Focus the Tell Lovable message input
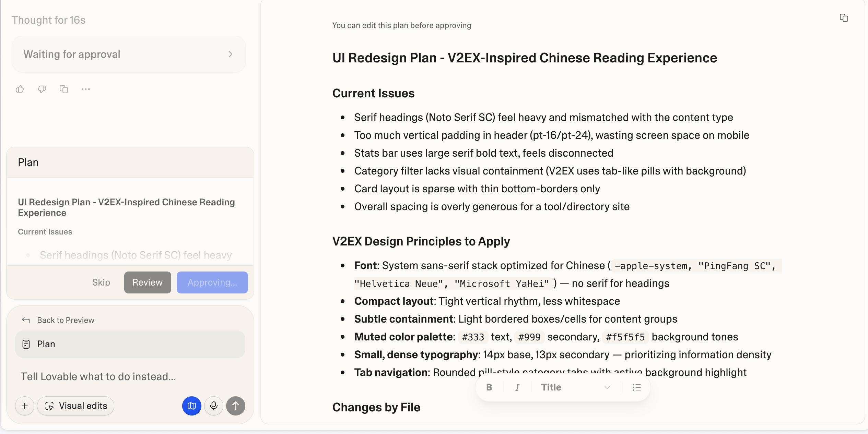868x434 pixels. tap(130, 376)
